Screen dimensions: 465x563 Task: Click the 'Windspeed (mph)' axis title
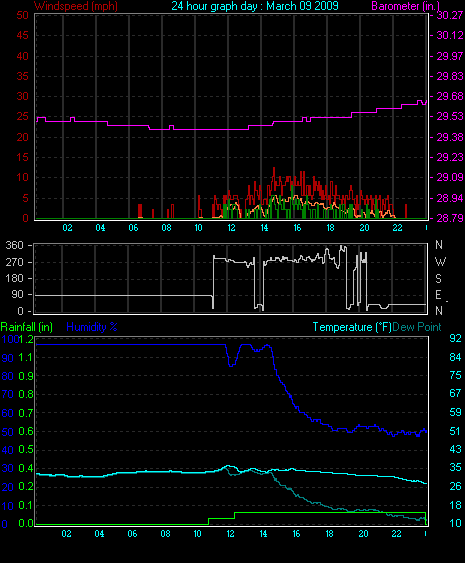tap(76, 6)
